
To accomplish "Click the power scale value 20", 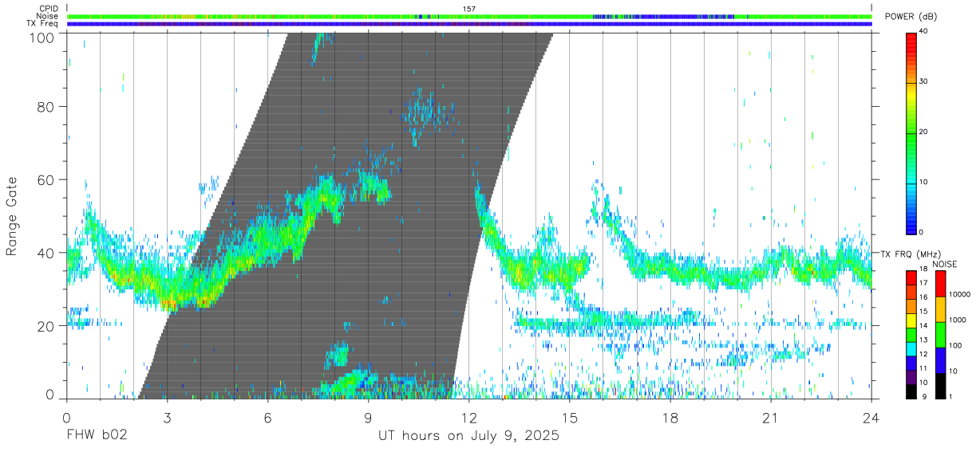I will pyautogui.click(x=924, y=132).
